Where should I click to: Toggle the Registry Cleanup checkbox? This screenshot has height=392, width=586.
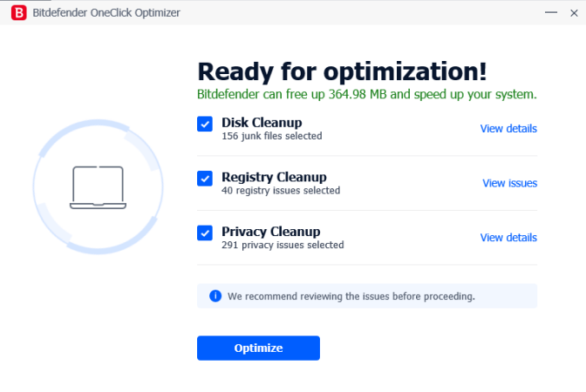click(x=205, y=179)
